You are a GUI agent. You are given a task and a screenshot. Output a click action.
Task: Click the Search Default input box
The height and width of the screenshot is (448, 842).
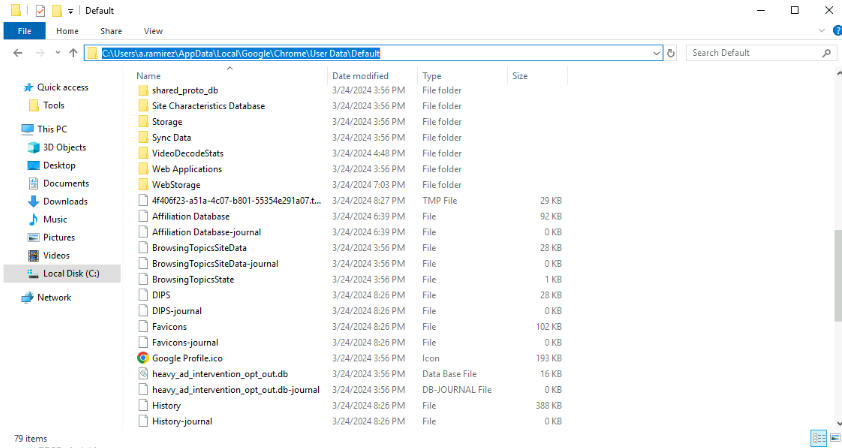tap(752, 53)
